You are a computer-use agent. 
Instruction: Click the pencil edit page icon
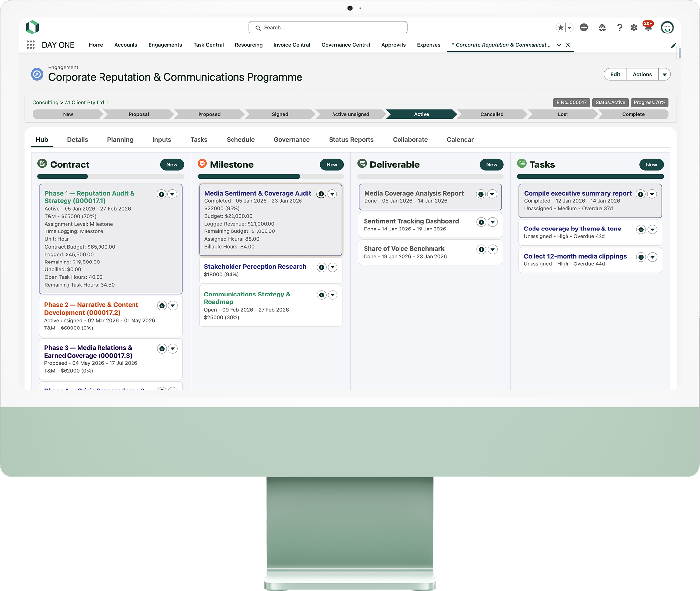coord(673,45)
